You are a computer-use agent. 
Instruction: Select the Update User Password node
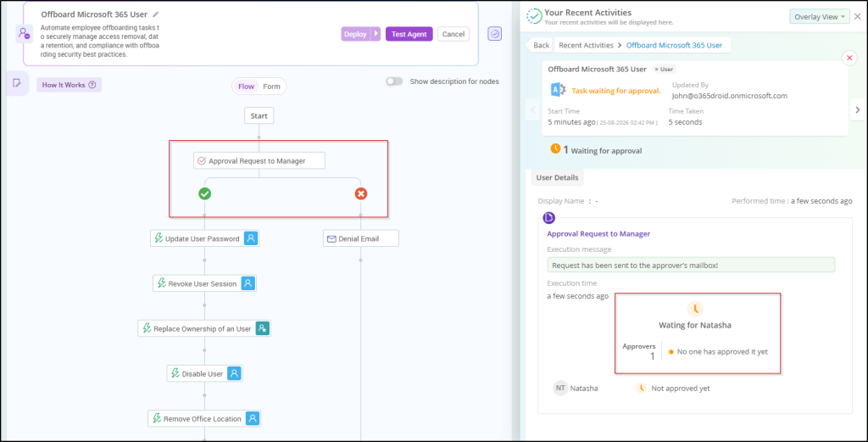click(x=205, y=238)
